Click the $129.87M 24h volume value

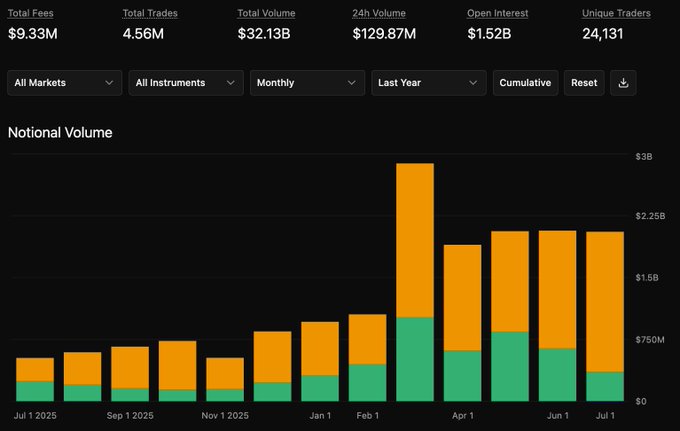(x=384, y=34)
